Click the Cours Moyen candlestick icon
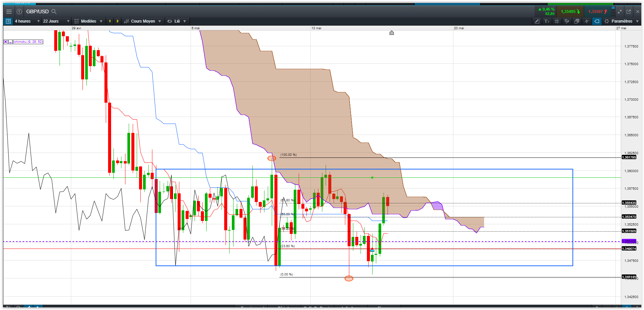Screen dimensions: 644x310 tap(126, 21)
